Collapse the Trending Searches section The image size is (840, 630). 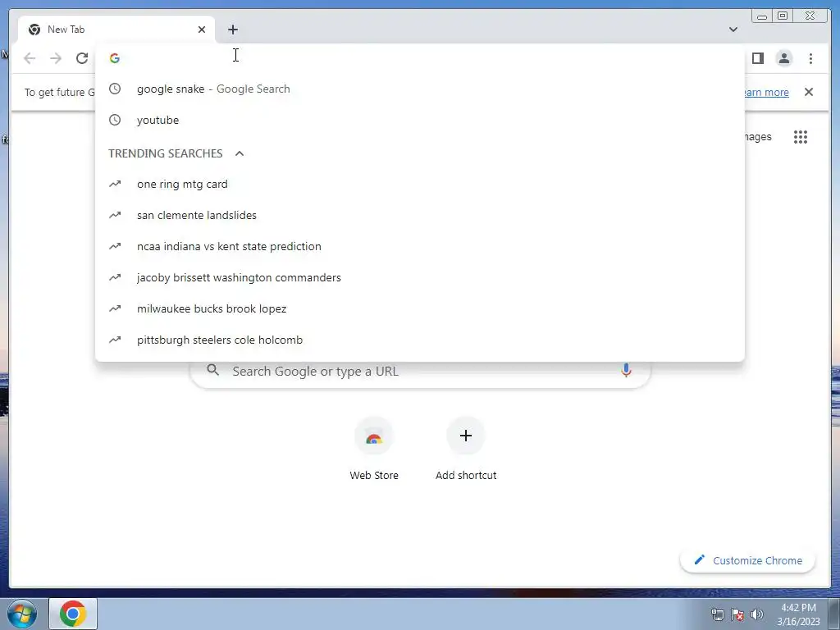[240, 153]
